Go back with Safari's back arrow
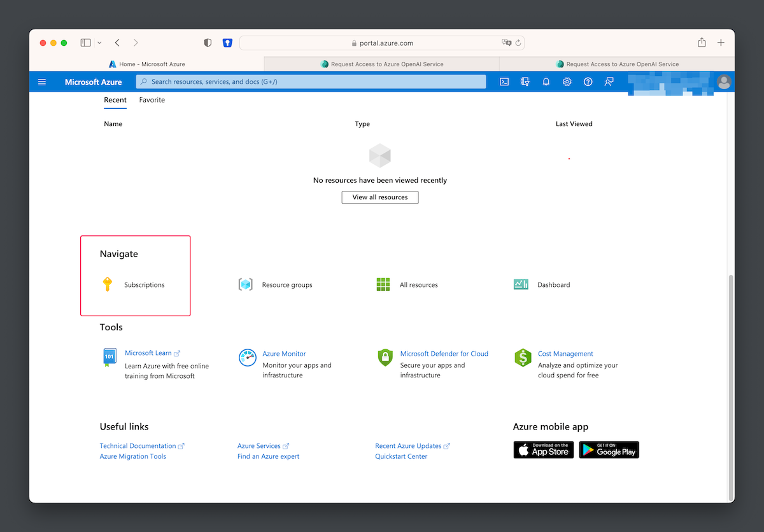Image resolution: width=764 pixels, height=532 pixels. (117, 43)
